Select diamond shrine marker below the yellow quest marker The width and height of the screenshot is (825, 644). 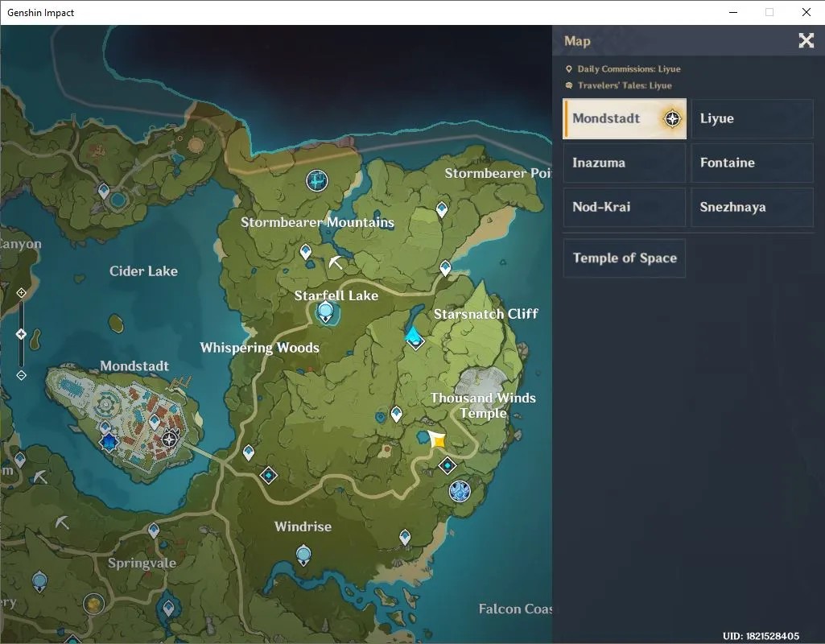click(x=448, y=465)
